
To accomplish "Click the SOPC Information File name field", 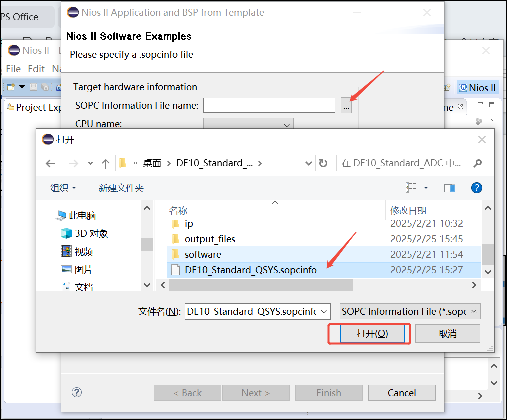I will point(269,106).
